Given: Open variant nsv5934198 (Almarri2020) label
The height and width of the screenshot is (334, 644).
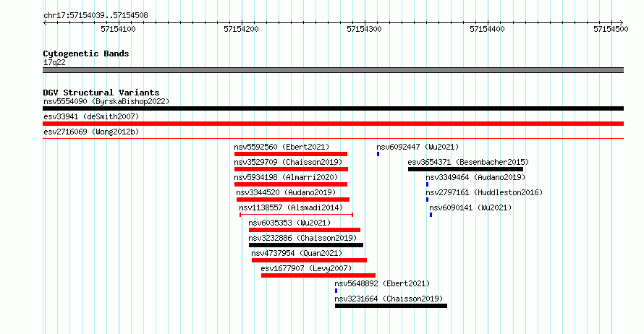Looking at the screenshot, I should 286,177.
